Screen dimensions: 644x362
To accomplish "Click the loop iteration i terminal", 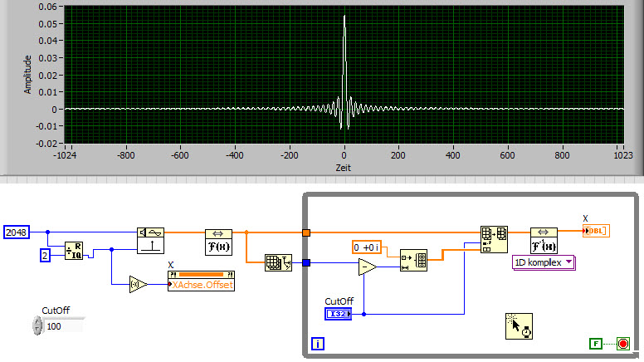I will [x=318, y=344].
